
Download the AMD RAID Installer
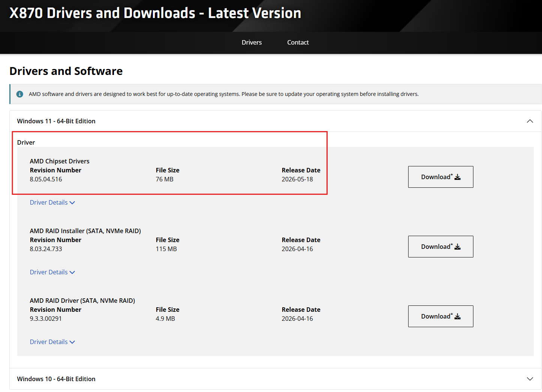tap(441, 247)
